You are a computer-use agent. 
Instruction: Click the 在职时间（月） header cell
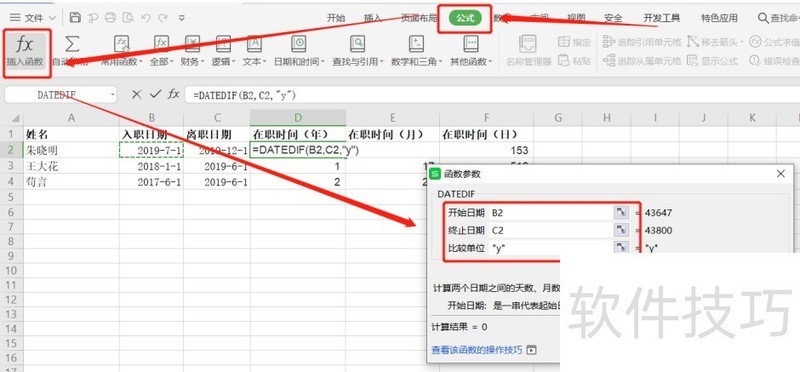pos(392,135)
